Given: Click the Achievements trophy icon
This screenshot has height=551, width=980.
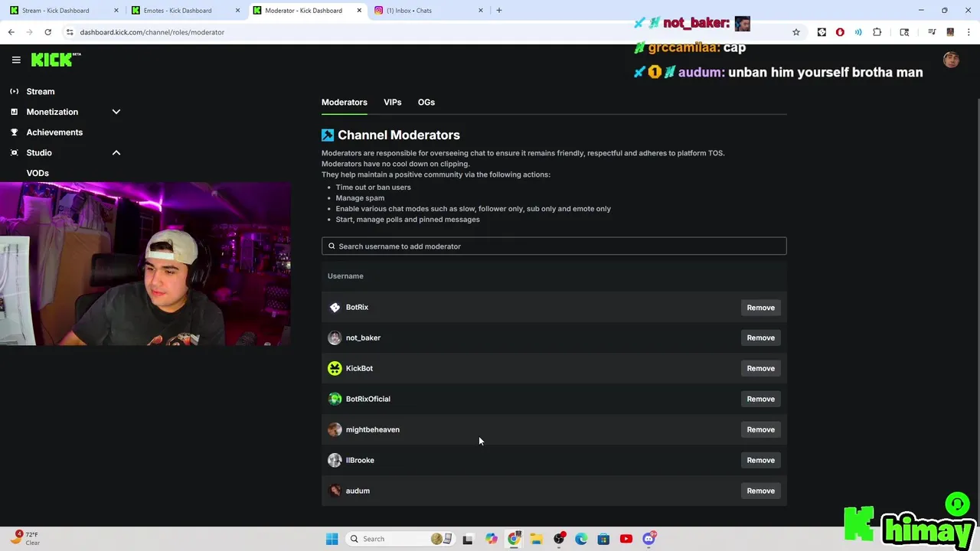Looking at the screenshot, I should point(14,132).
